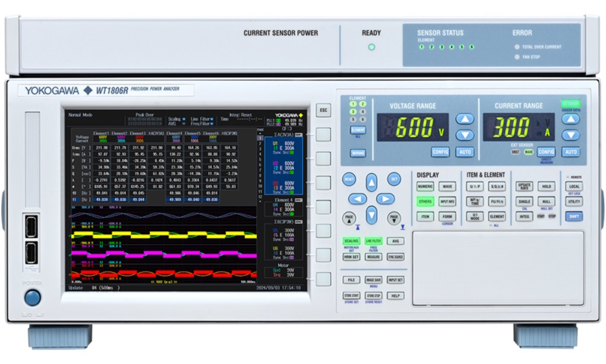Tap the left cursor arrow key

(x=357, y=199)
